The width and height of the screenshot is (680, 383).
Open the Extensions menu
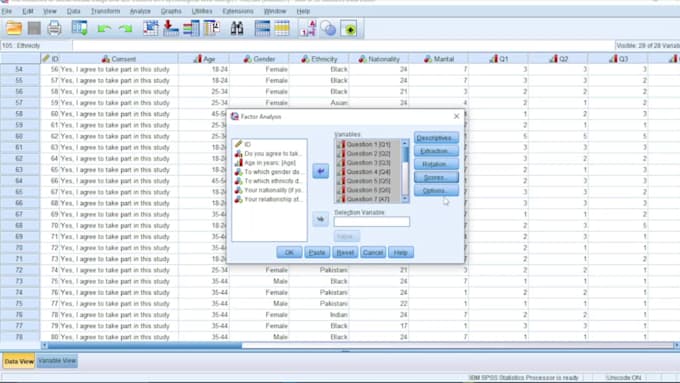click(x=238, y=11)
